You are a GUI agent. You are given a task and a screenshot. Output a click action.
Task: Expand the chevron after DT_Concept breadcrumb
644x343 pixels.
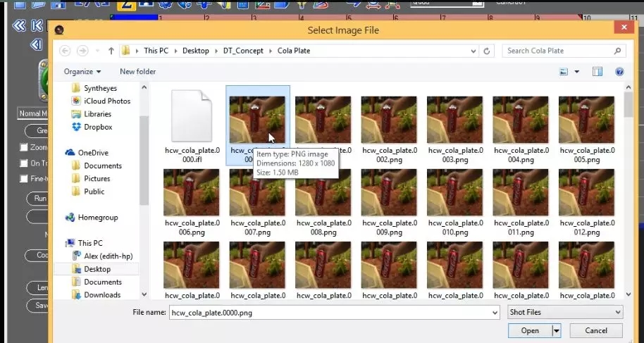271,51
